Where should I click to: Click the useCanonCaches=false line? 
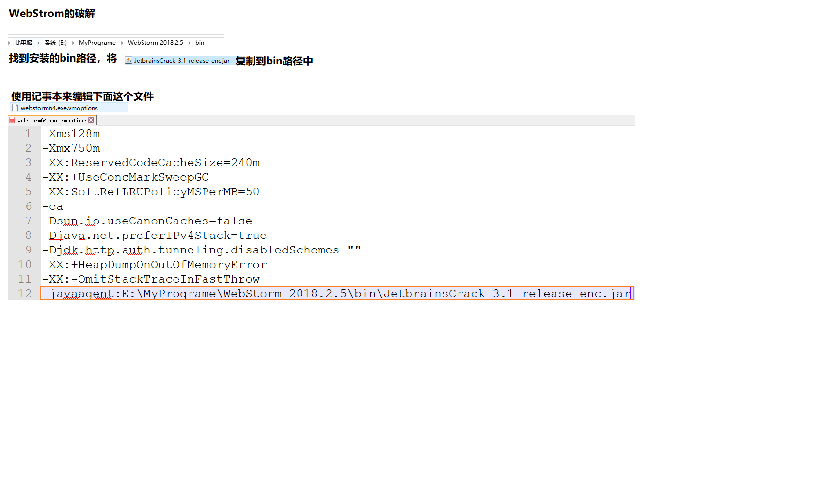coord(147,221)
